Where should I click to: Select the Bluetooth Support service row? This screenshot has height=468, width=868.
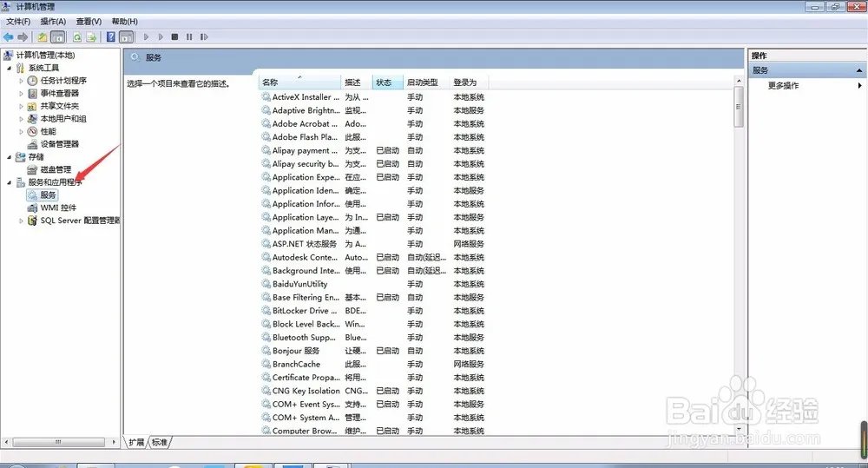coord(302,338)
